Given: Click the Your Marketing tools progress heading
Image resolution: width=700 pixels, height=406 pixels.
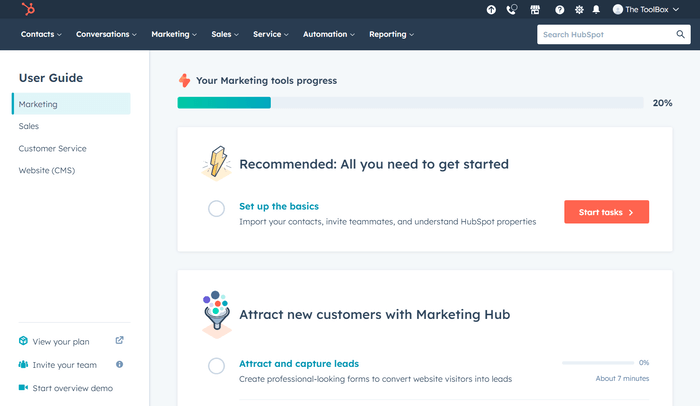Looking at the screenshot, I should click(267, 81).
